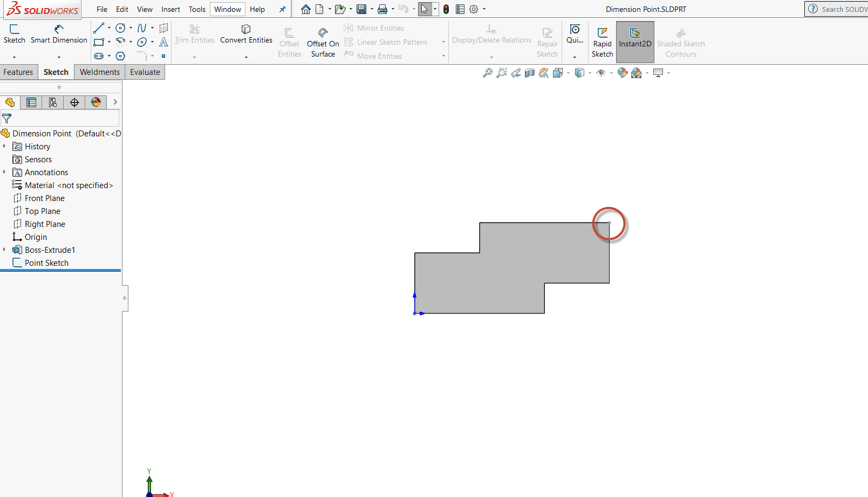Switch to the Evaluate tab
868x497 pixels.
pos(145,72)
